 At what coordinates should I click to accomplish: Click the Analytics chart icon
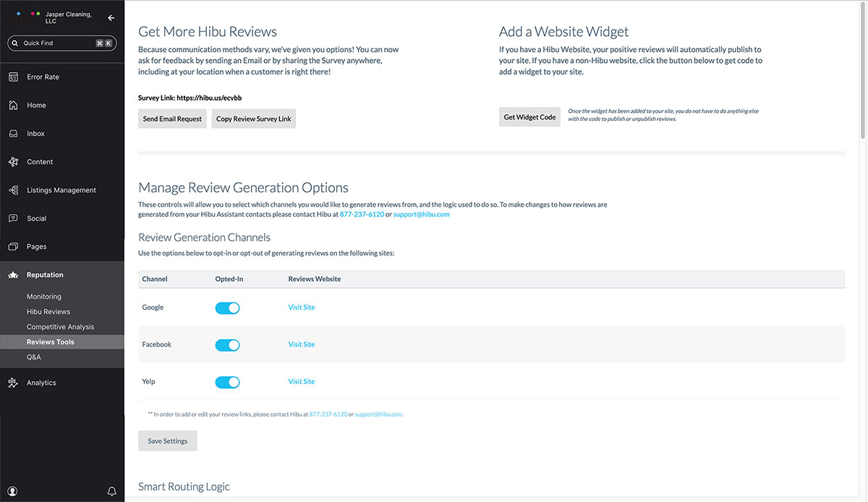click(x=13, y=383)
